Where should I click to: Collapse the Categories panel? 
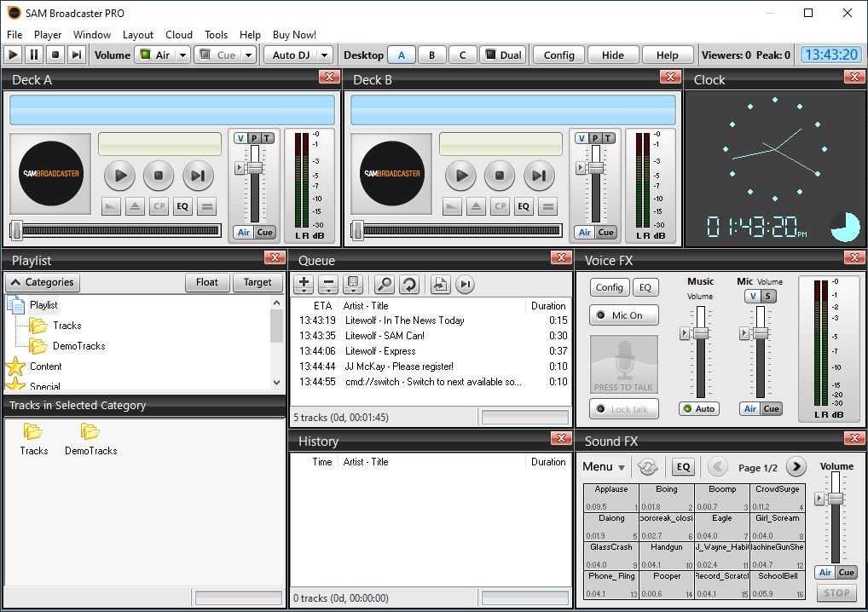43,282
